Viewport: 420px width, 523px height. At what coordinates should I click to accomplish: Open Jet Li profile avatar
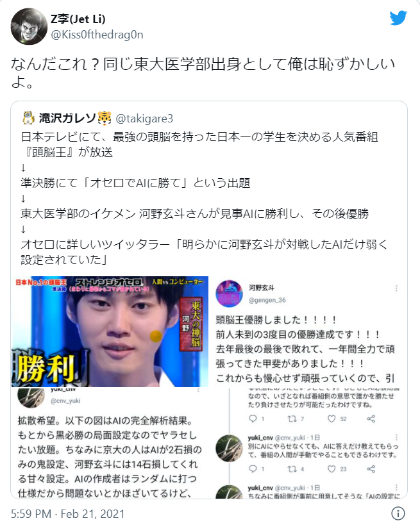pyautogui.click(x=29, y=27)
